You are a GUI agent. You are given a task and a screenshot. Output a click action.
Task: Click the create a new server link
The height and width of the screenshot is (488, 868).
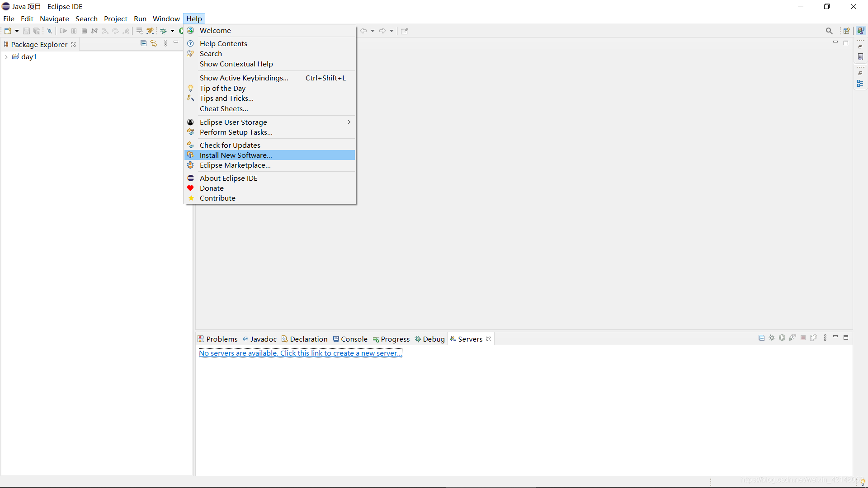click(x=300, y=353)
